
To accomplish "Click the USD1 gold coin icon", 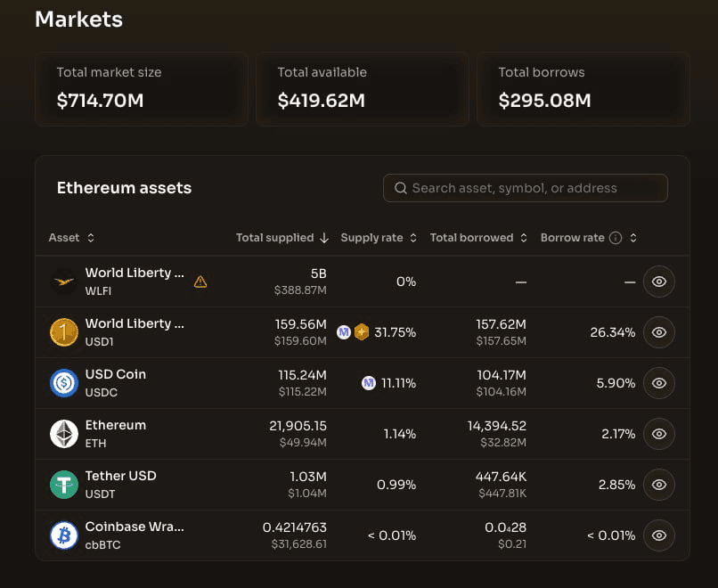I will coord(64,332).
